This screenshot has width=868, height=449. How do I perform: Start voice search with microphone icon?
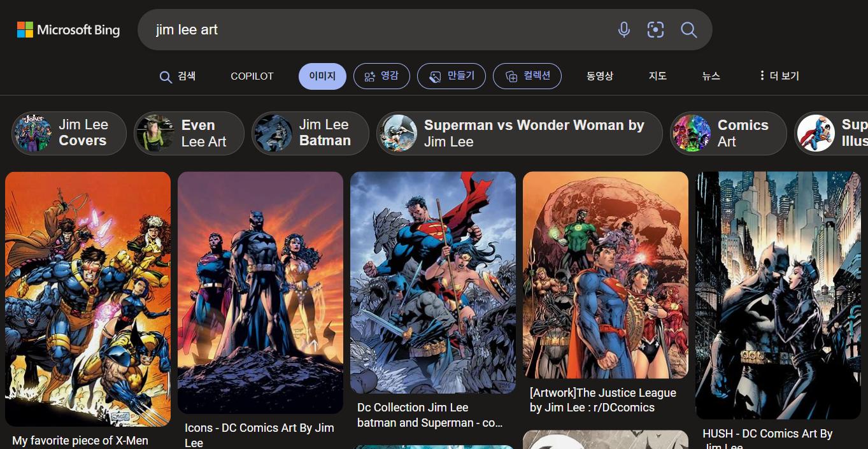[624, 29]
